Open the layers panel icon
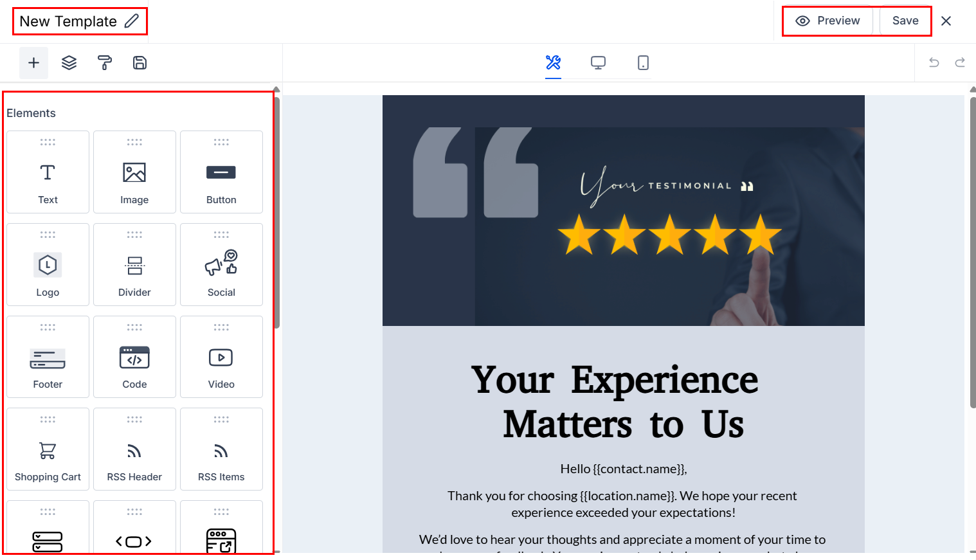Viewport: 976px width, 560px height. tap(69, 63)
